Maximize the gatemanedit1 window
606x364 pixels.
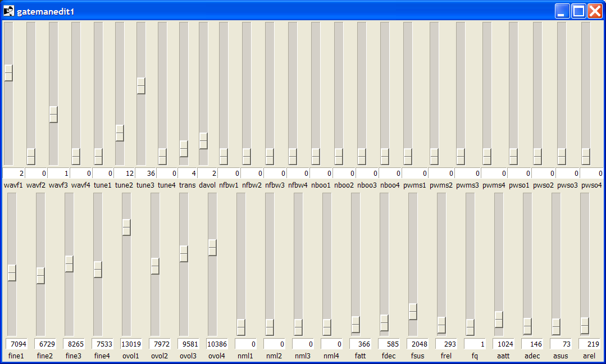[579, 11]
